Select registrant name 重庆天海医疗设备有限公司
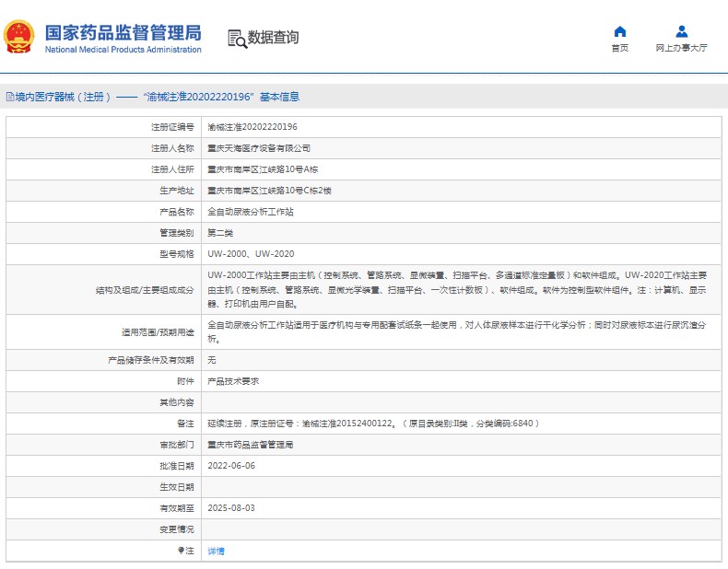 259,148
